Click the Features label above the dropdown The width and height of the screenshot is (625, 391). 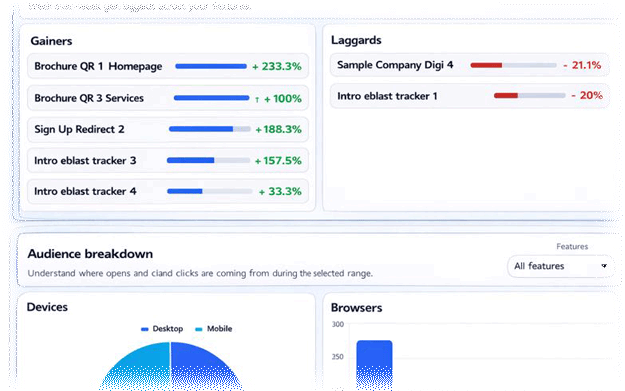[572, 247]
